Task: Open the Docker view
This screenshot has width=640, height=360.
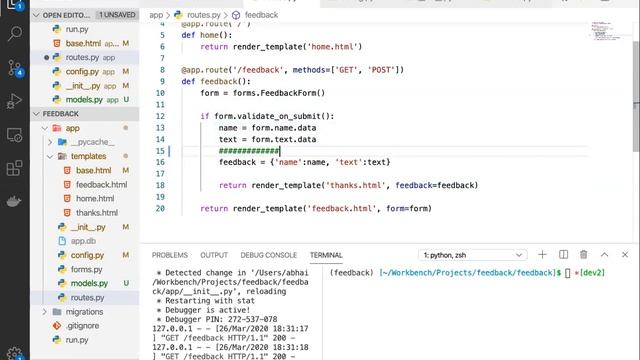Action: 14,202
